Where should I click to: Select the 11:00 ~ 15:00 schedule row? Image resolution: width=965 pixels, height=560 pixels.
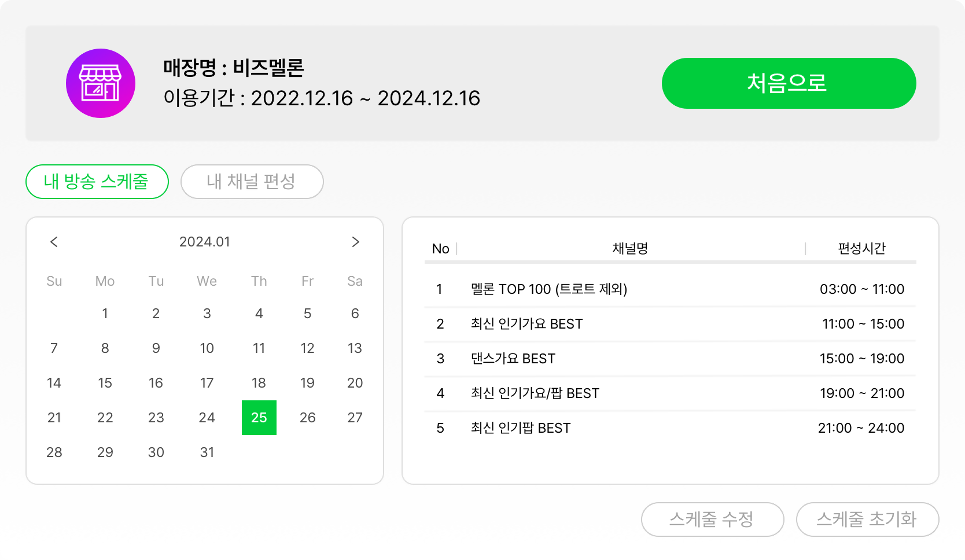pos(670,324)
